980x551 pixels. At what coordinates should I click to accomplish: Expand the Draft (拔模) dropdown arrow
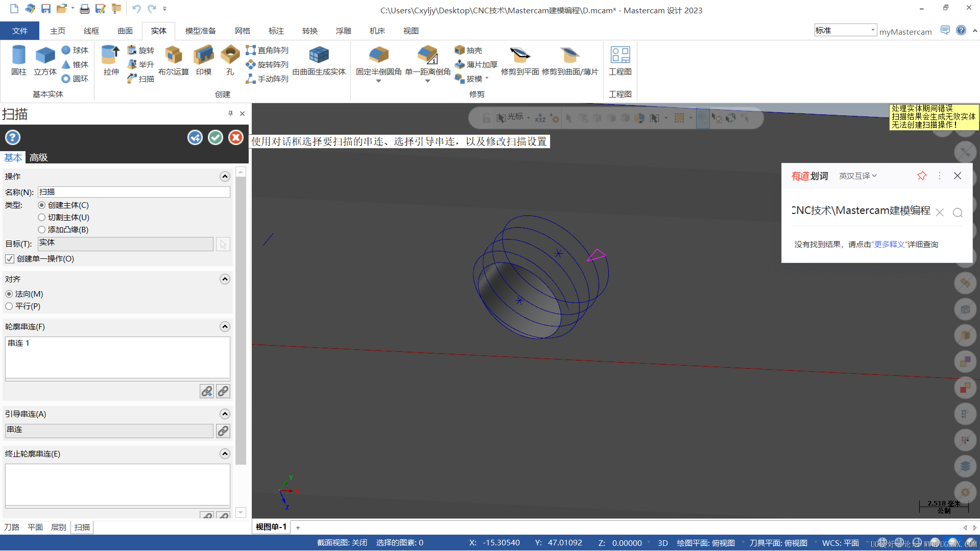tap(487, 79)
